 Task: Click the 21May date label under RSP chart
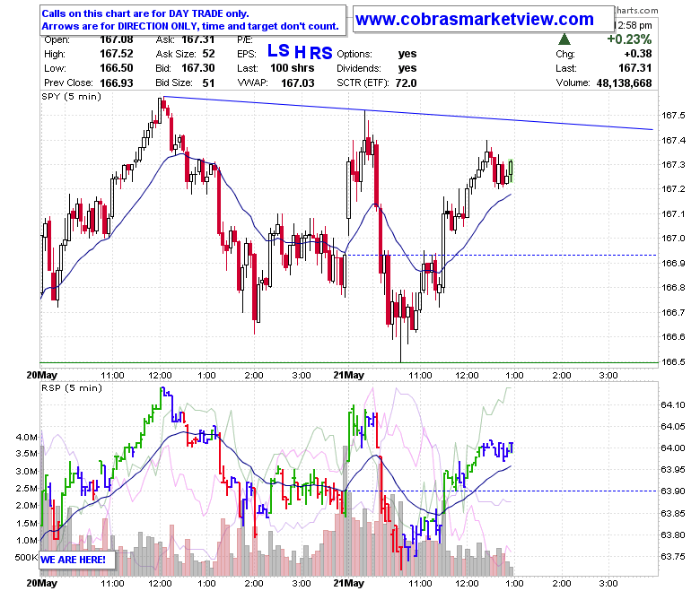349,584
